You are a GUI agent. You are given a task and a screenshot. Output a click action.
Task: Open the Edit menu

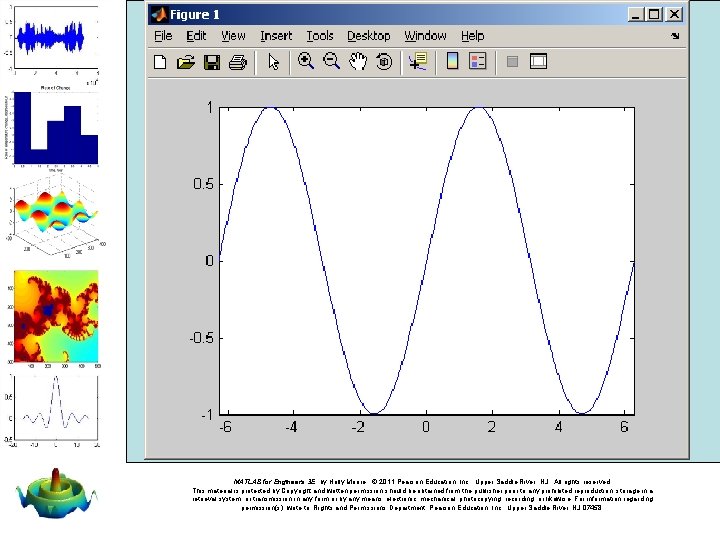pyautogui.click(x=196, y=36)
